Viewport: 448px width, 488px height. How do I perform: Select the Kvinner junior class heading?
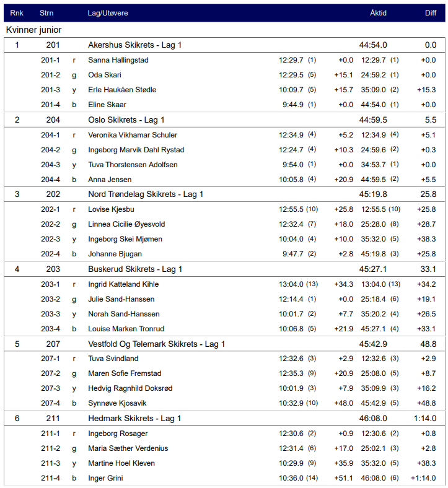click(33, 30)
